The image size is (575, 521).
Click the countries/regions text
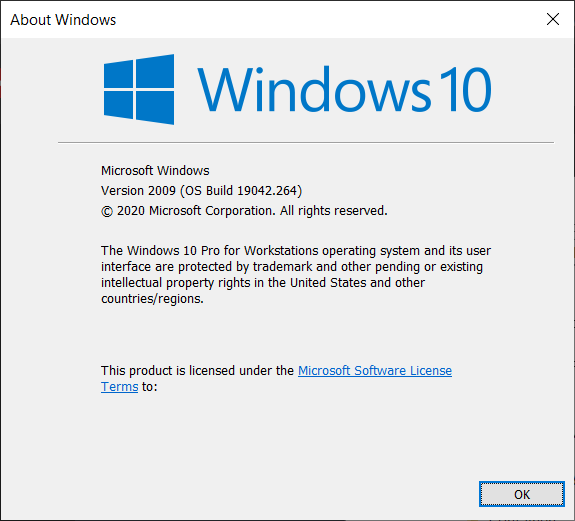click(x=152, y=299)
